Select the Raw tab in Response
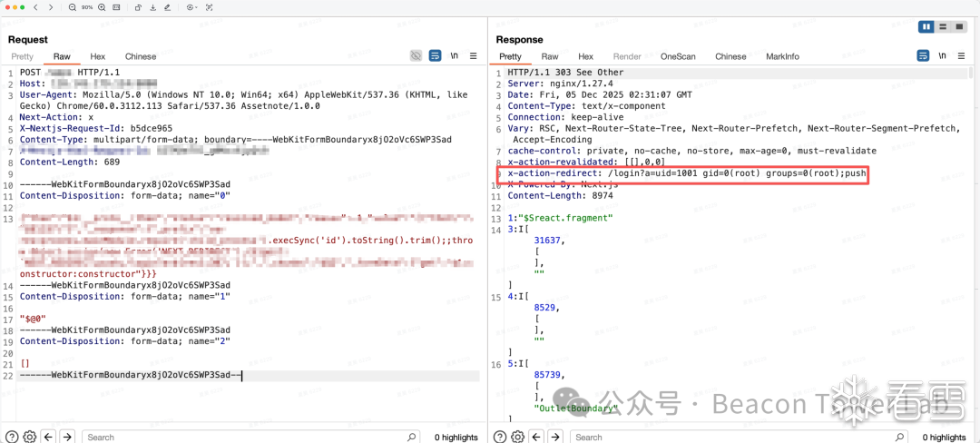 coord(550,56)
